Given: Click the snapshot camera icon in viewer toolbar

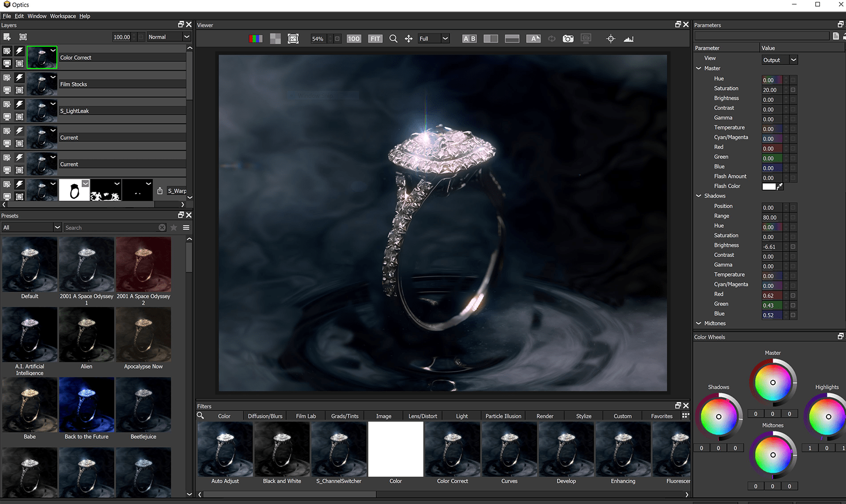Looking at the screenshot, I should (568, 38).
